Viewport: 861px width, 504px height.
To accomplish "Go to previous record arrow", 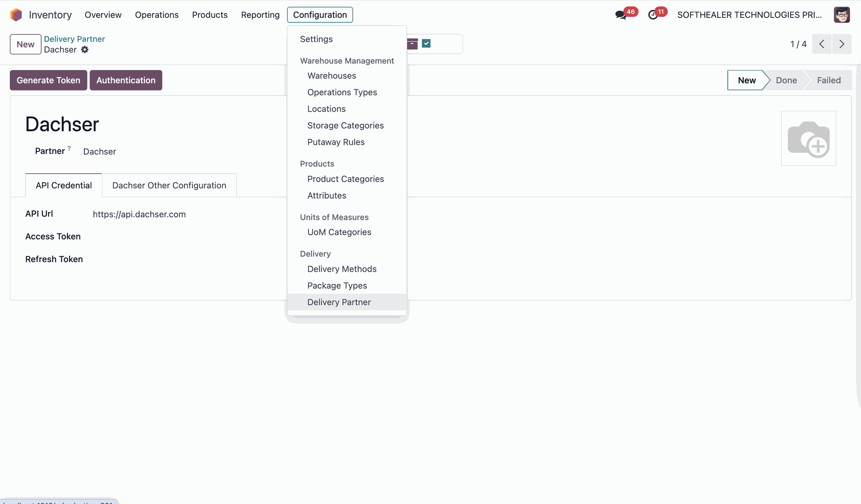I will click(x=822, y=44).
